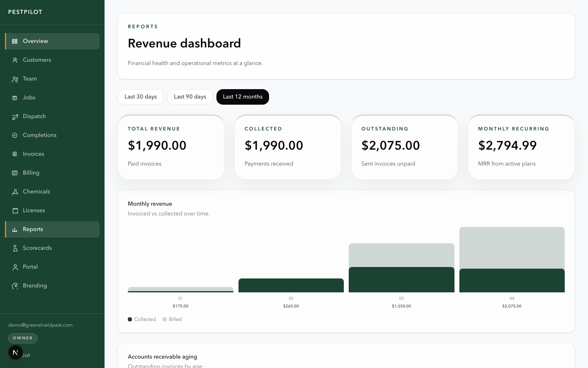Click the Outstanding $2,075.00 card
Image resolution: width=588 pixels, height=368 pixels.
coord(405,147)
